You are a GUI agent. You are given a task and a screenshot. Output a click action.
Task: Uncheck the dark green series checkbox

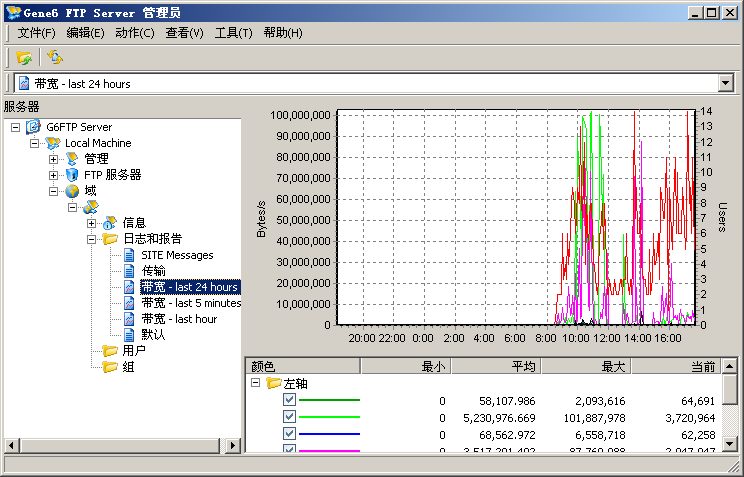[289, 400]
